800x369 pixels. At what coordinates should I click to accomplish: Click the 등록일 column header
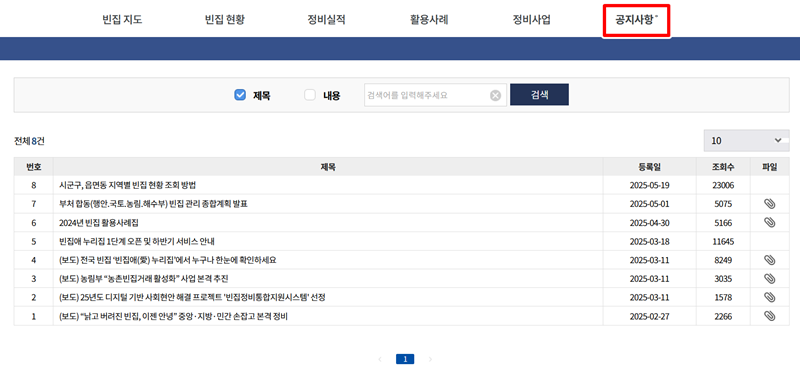tap(649, 167)
